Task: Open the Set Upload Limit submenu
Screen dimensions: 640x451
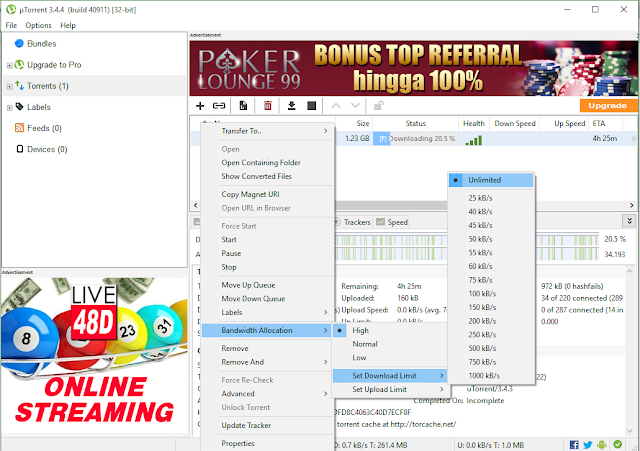Action: click(x=391, y=389)
